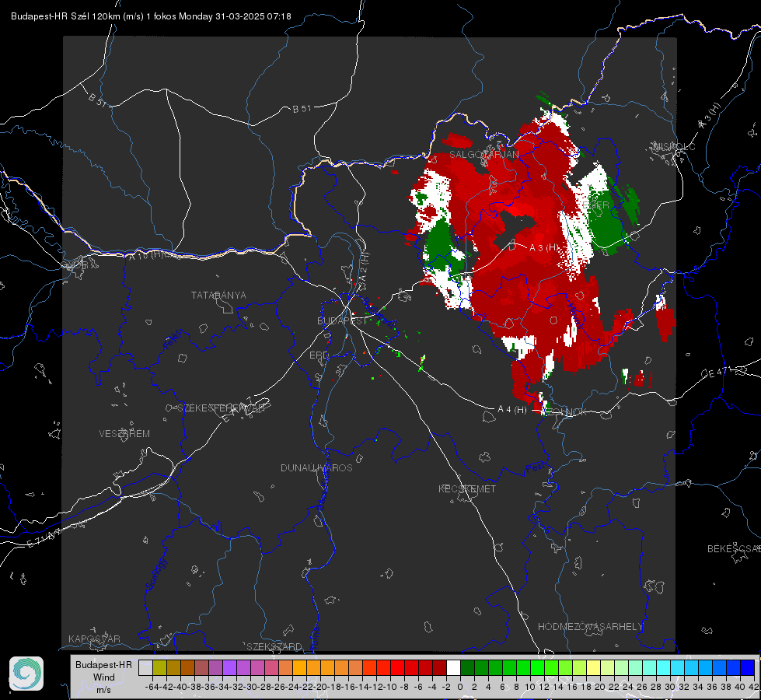Click the radar title text with date

pyautogui.click(x=151, y=16)
